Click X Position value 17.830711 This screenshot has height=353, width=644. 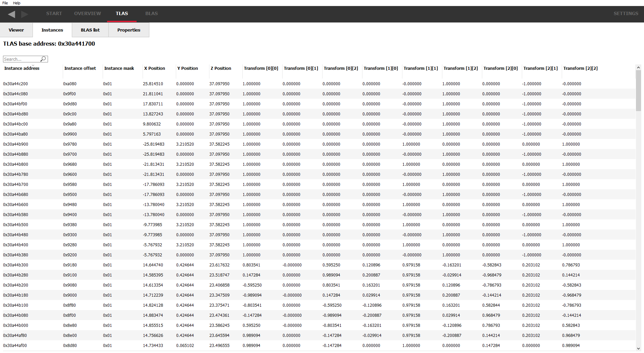pos(153,104)
